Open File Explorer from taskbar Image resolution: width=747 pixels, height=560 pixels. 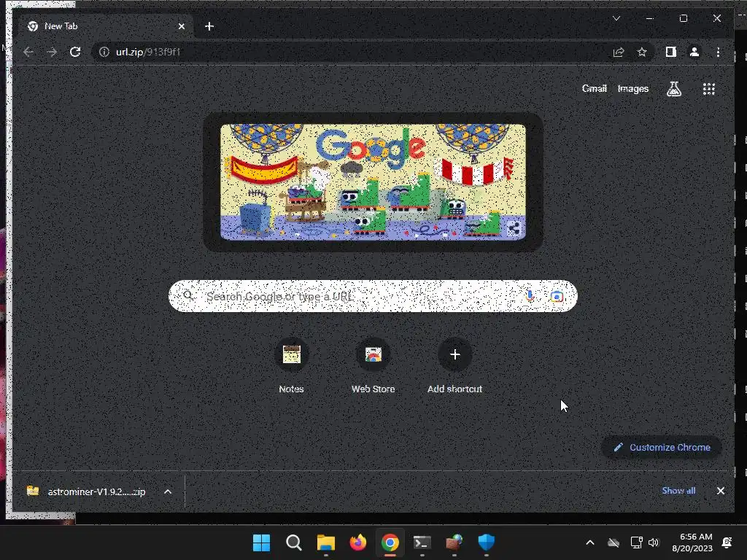(x=326, y=542)
